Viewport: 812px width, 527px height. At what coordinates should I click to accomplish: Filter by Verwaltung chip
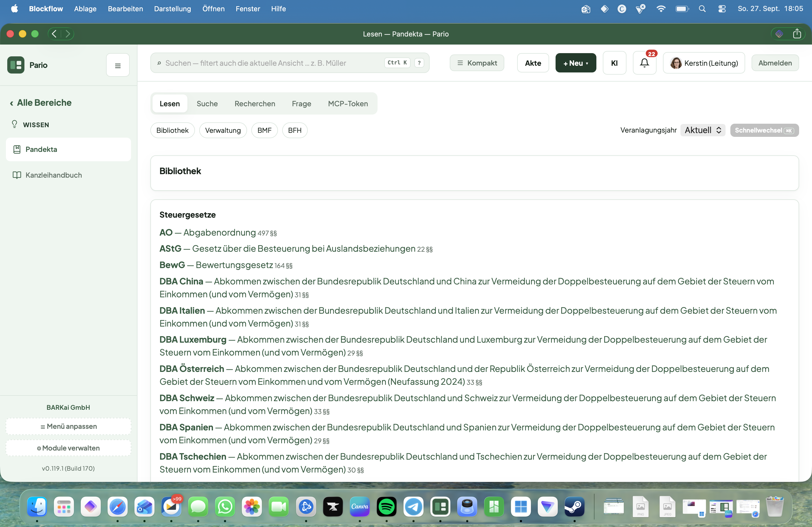(x=223, y=130)
